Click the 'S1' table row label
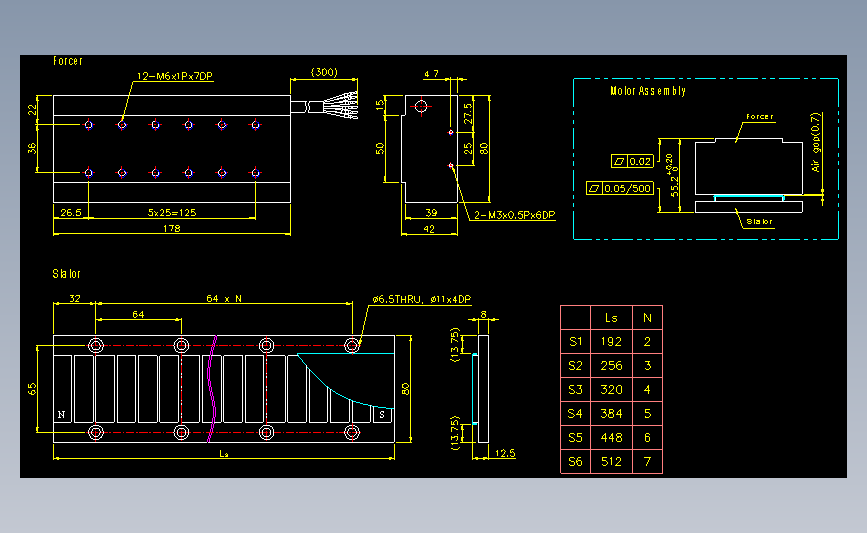Viewport: 867px width, 533px height. pos(576,342)
